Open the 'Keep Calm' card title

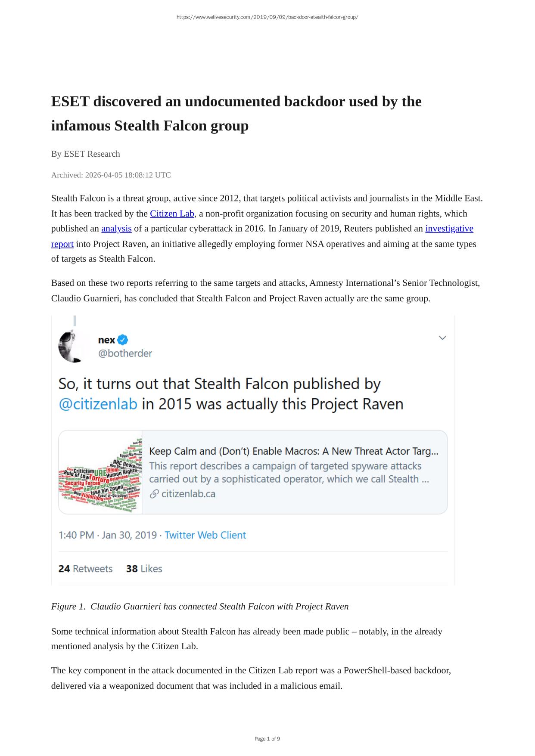[293, 451]
